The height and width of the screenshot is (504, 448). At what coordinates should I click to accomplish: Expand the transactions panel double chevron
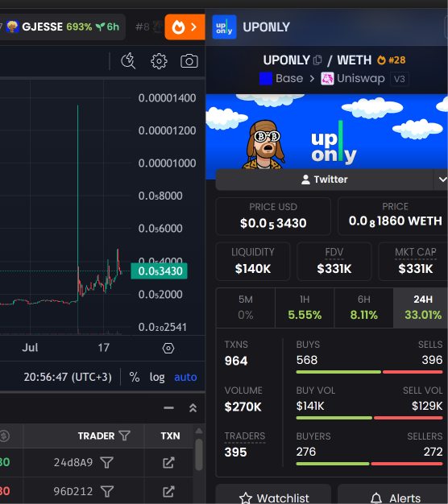pyautogui.click(x=193, y=408)
